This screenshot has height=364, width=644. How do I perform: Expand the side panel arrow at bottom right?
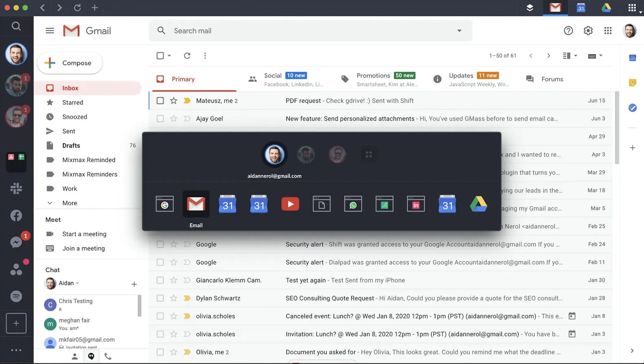point(632,351)
